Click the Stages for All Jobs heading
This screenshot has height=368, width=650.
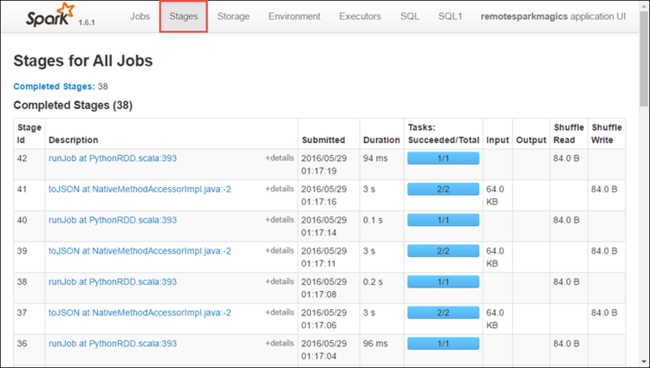83,61
